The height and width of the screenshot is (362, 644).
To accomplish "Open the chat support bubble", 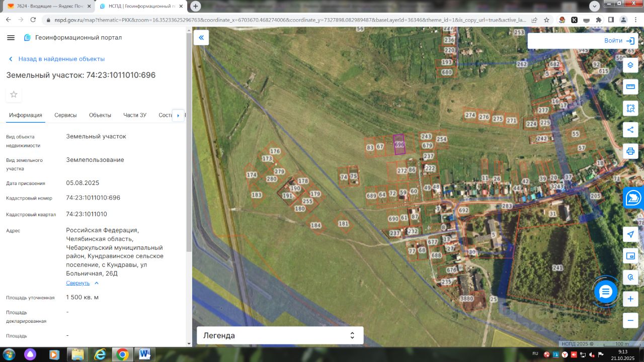I will [x=605, y=291].
